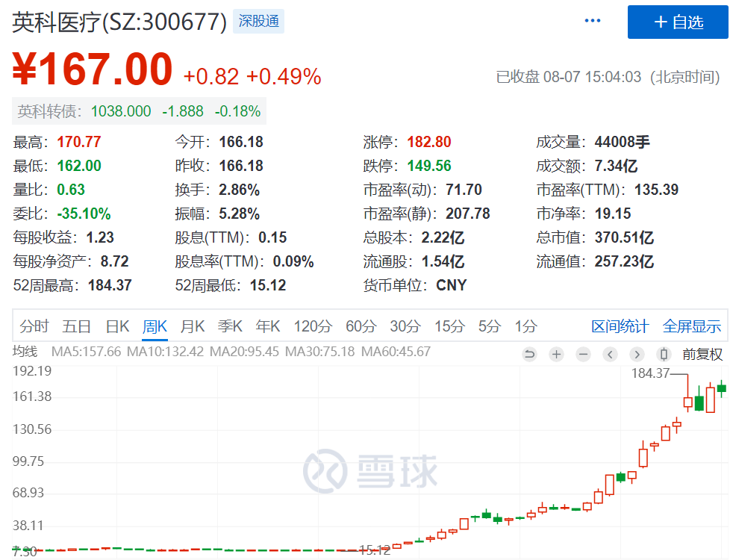
Task: Switch to the 30分 chart tab
Action: [x=405, y=326]
